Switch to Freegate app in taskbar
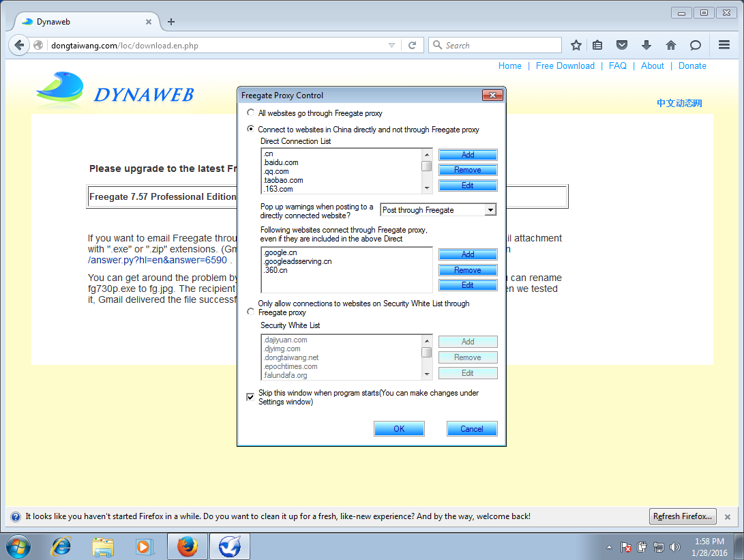 [x=230, y=547]
